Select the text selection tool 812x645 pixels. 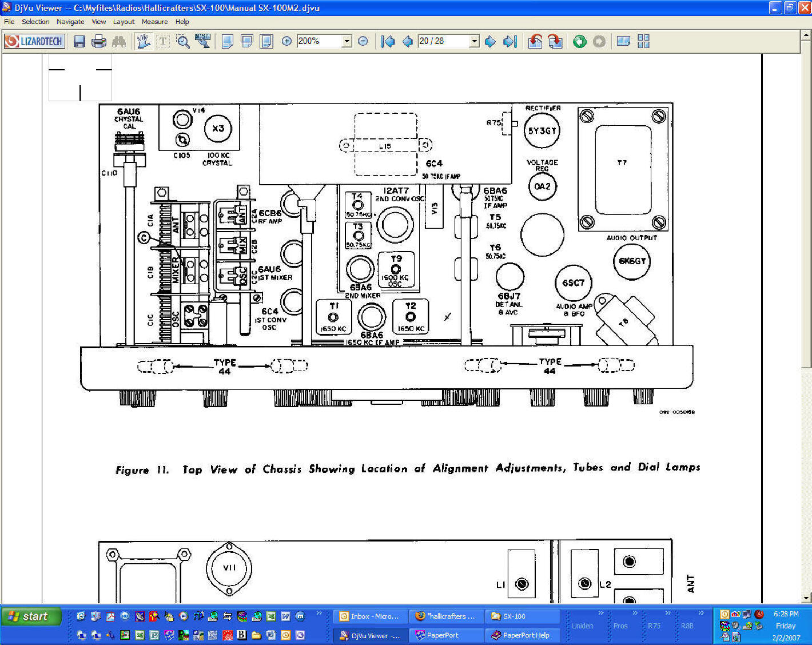[163, 41]
